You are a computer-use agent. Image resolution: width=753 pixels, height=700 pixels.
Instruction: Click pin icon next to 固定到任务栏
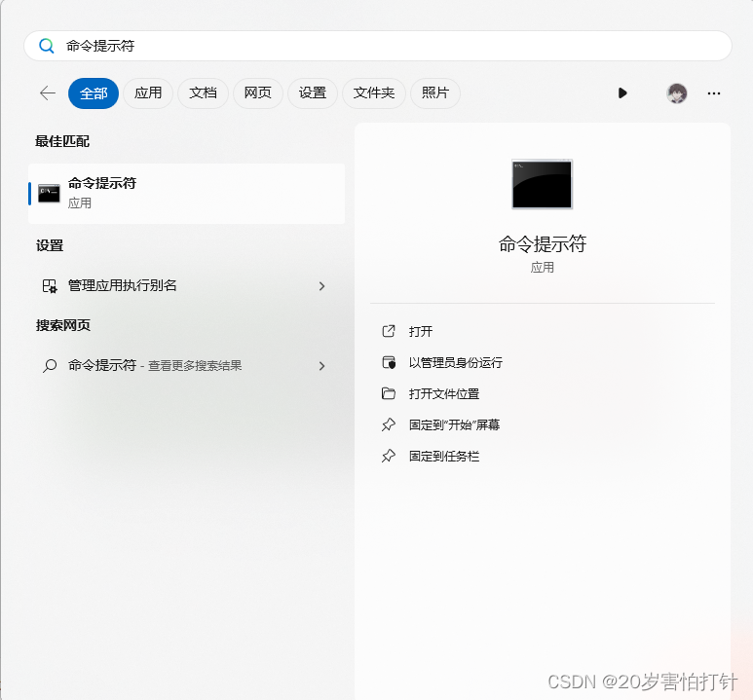point(389,456)
